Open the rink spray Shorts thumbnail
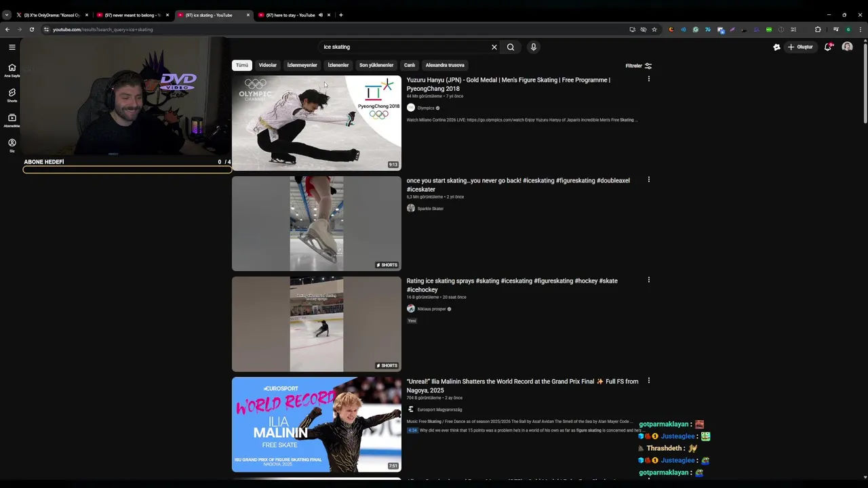The width and height of the screenshot is (868, 488). point(317,324)
